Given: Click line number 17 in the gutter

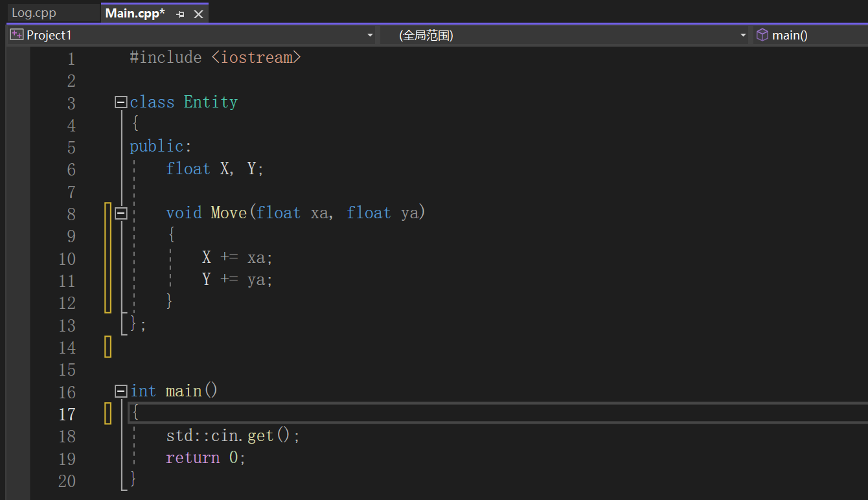Looking at the screenshot, I should point(67,415).
